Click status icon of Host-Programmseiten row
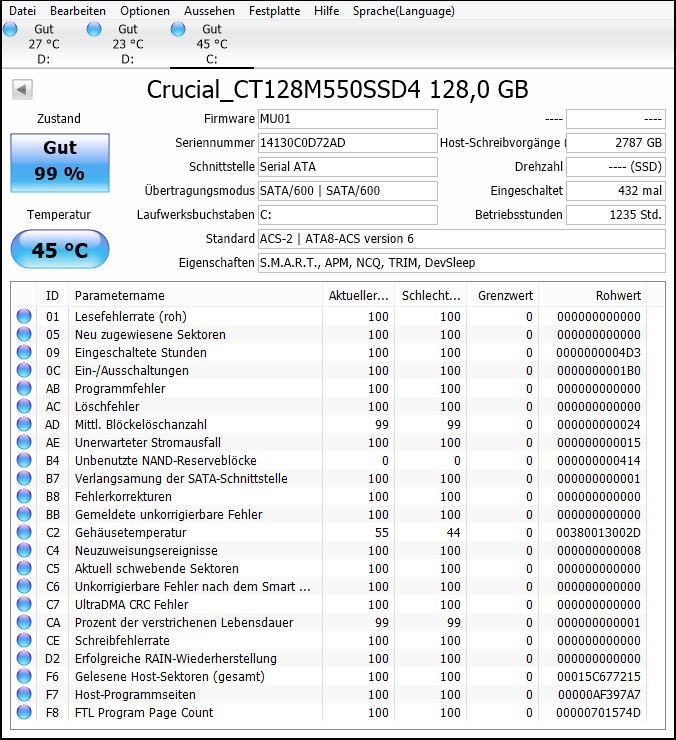Viewport: 676px width, 740px height. (x=24, y=694)
